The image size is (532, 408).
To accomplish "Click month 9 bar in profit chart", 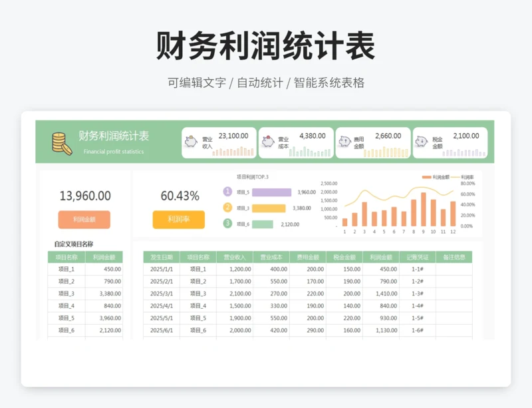I will click(424, 209).
